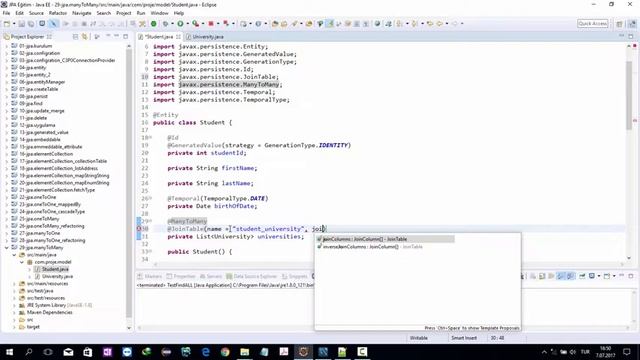640x360 pixels.
Task: Open the Servers tab in bottom panel
Action: (x=210, y=276)
